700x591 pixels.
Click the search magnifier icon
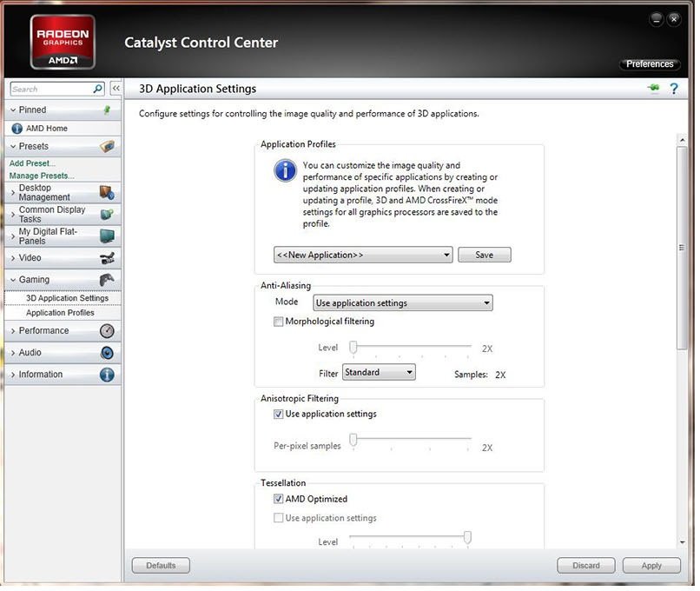[x=97, y=89]
